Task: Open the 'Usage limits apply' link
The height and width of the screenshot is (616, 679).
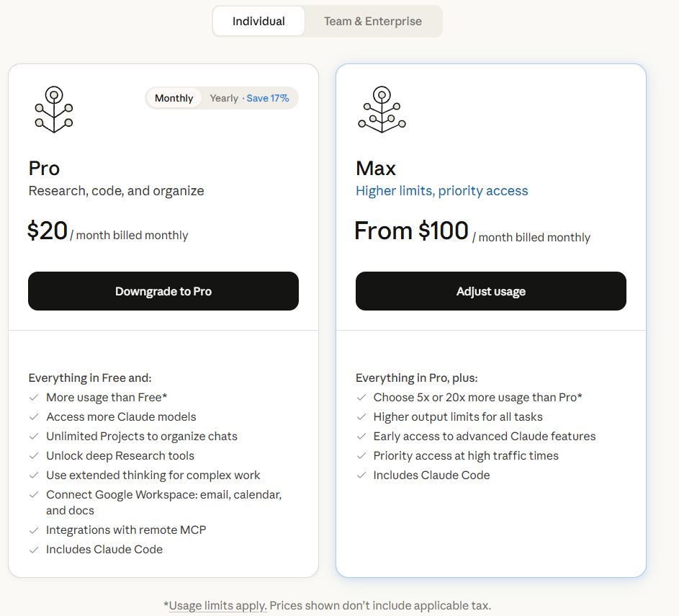Action: (x=217, y=606)
